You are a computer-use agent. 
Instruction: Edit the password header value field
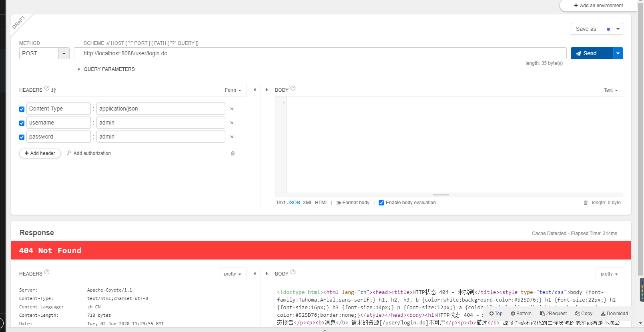(x=161, y=137)
